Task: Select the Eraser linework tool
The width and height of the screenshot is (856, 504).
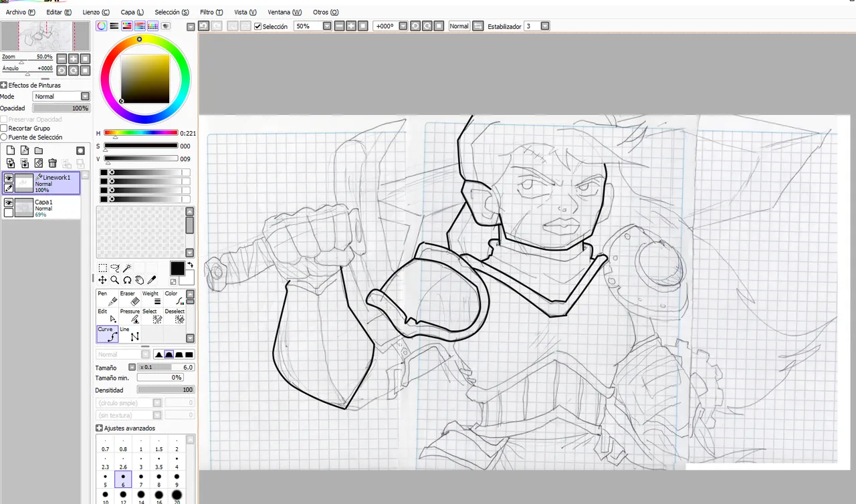Action: 129,298
